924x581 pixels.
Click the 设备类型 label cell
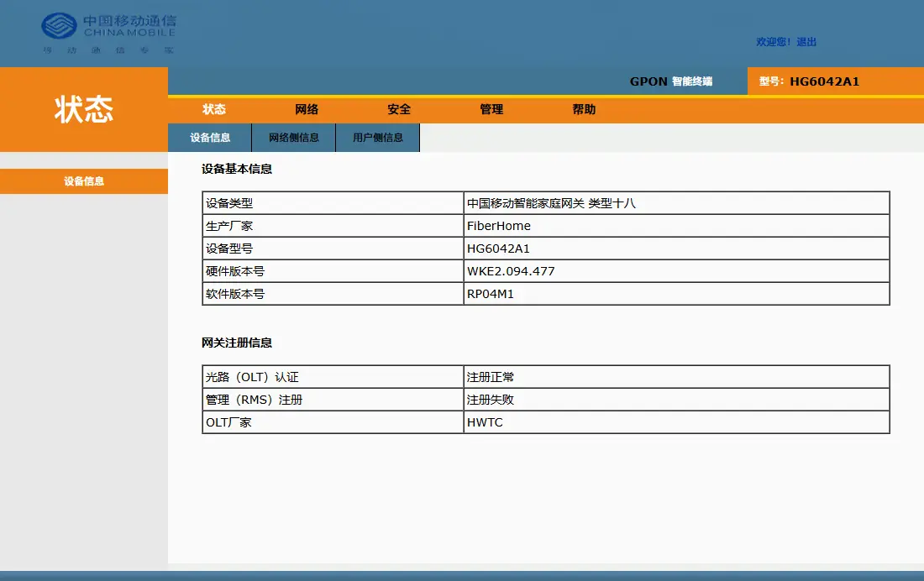pos(333,203)
